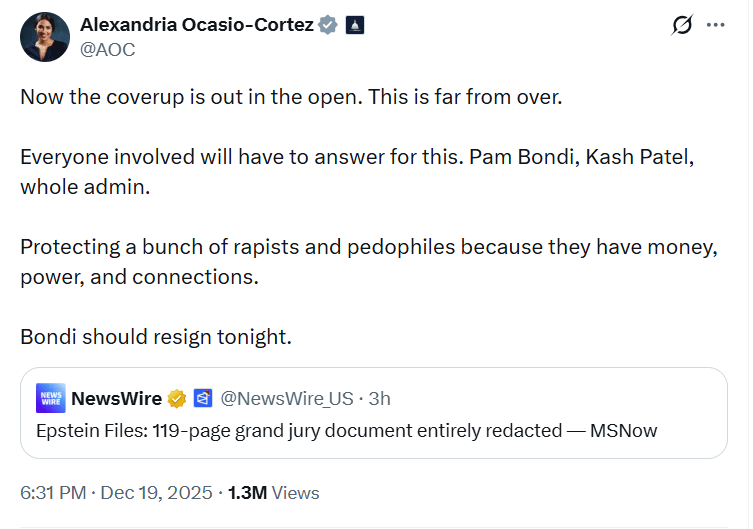Click the blue affiliate square badge next to NewsWire
Screen dimensions: 753x529
pyautogui.click(x=203, y=399)
